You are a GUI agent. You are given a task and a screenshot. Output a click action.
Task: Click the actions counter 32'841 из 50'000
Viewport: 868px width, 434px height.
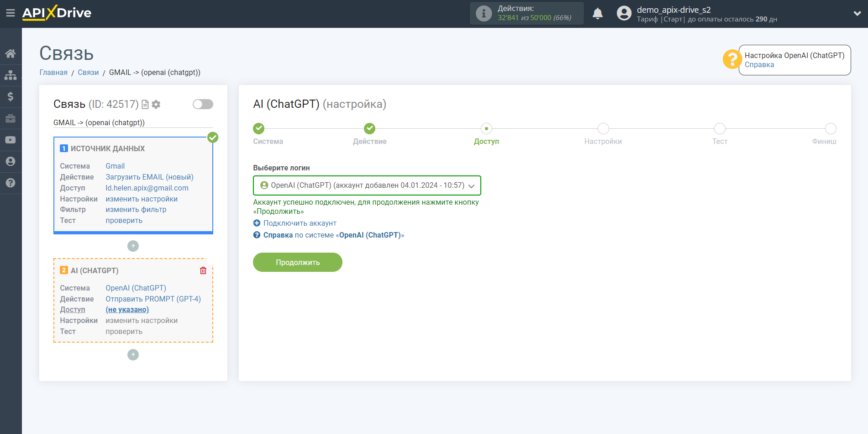534,18
